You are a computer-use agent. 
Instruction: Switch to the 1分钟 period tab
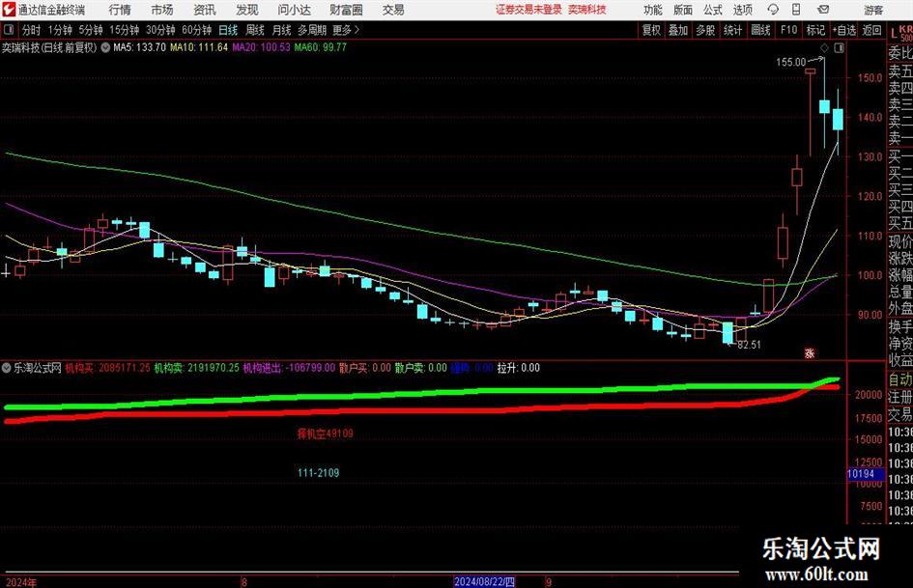(60, 30)
